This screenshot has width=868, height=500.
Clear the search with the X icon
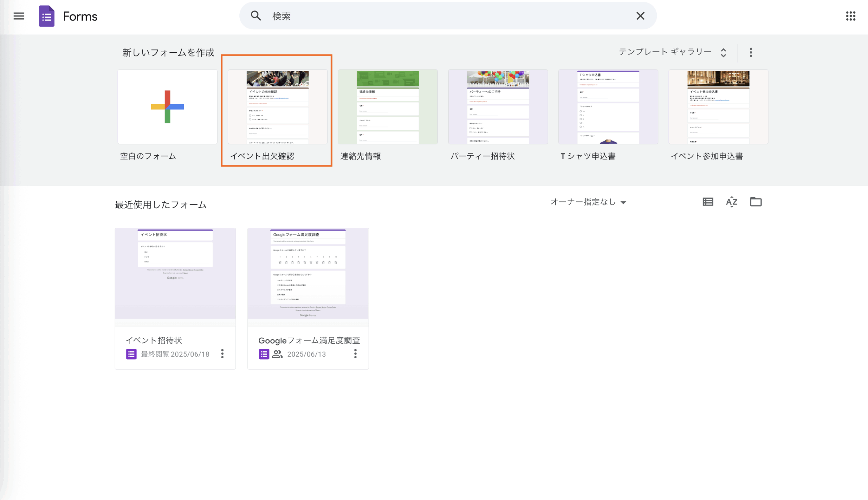pos(640,16)
